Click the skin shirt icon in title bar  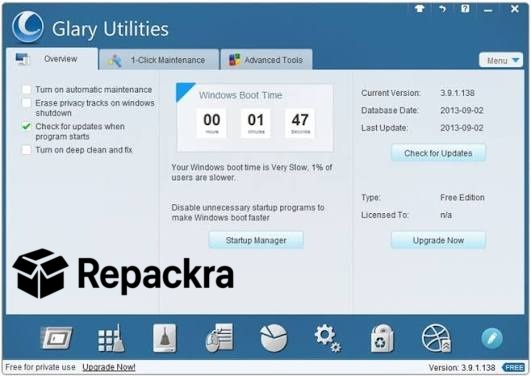[x=420, y=9]
